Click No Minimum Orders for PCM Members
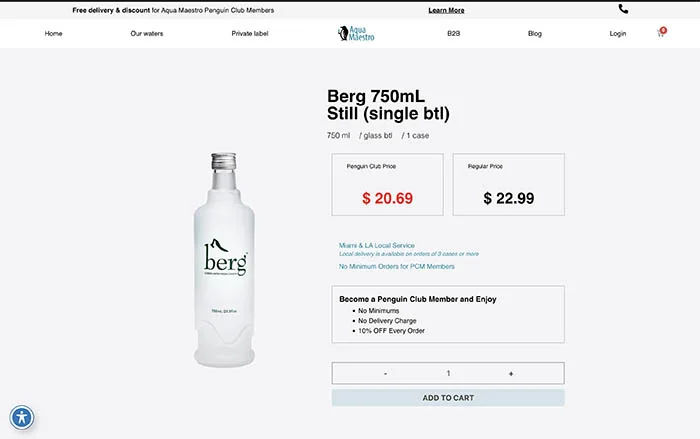 point(397,266)
